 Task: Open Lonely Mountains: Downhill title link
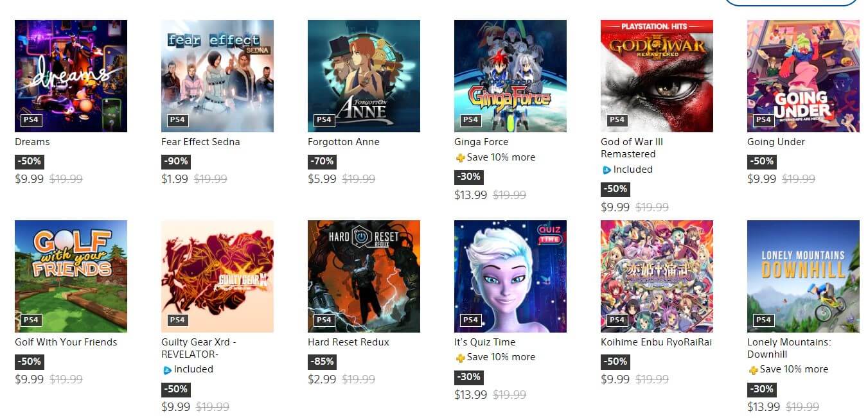[x=789, y=348]
